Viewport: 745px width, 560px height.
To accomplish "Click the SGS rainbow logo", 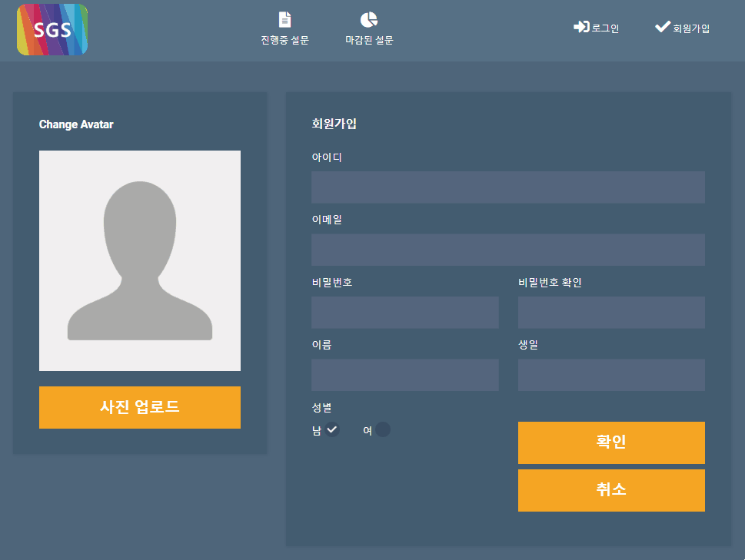I will pyautogui.click(x=52, y=29).
